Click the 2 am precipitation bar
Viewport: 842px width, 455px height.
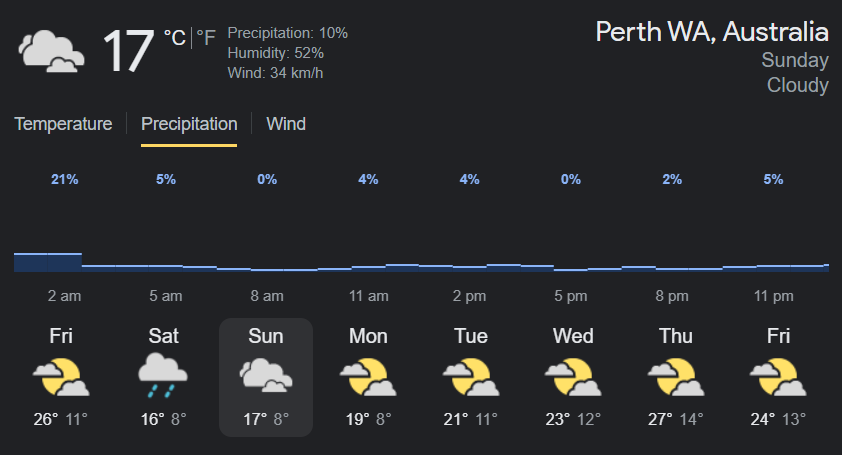point(48,262)
